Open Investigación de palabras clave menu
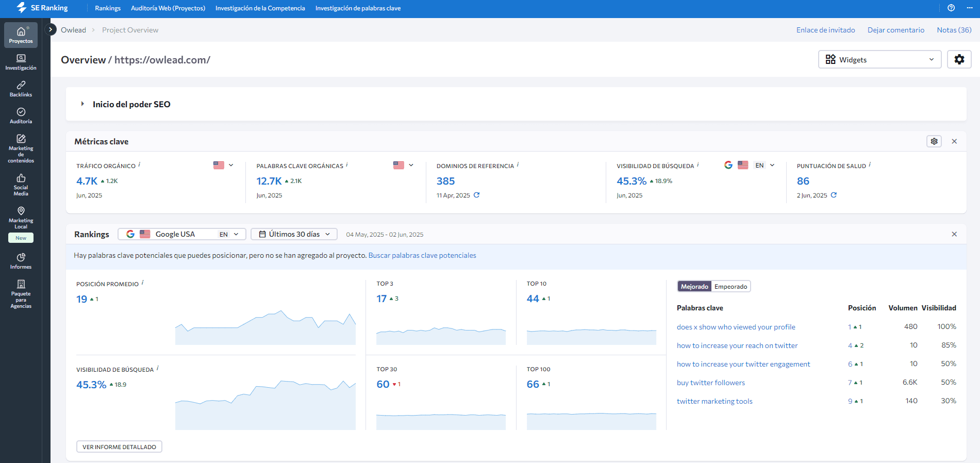Screen dimensions: 980x463 click(x=358, y=8)
